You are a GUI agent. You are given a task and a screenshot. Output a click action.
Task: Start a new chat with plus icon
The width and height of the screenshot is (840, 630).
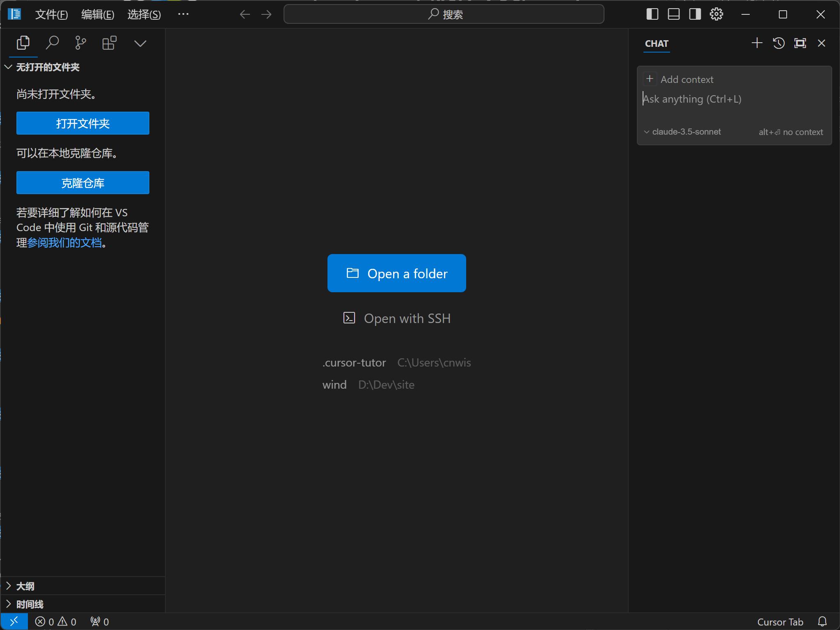(757, 43)
